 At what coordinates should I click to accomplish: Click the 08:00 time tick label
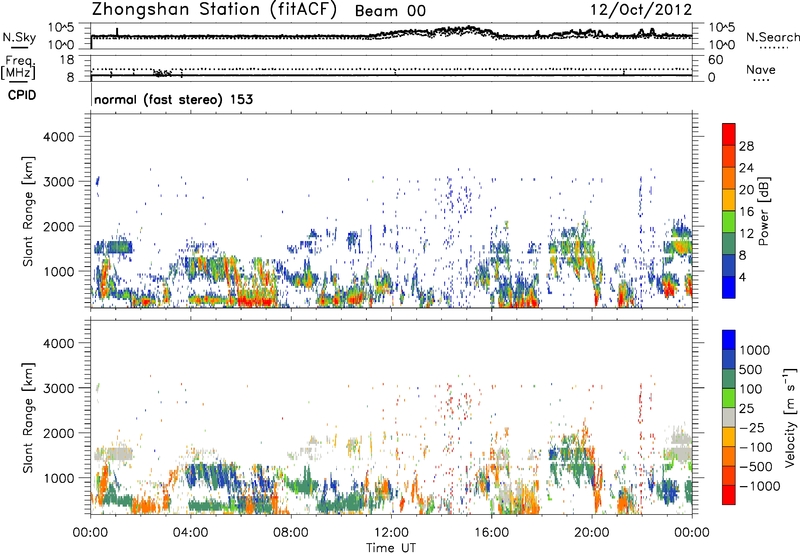coord(290,533)
